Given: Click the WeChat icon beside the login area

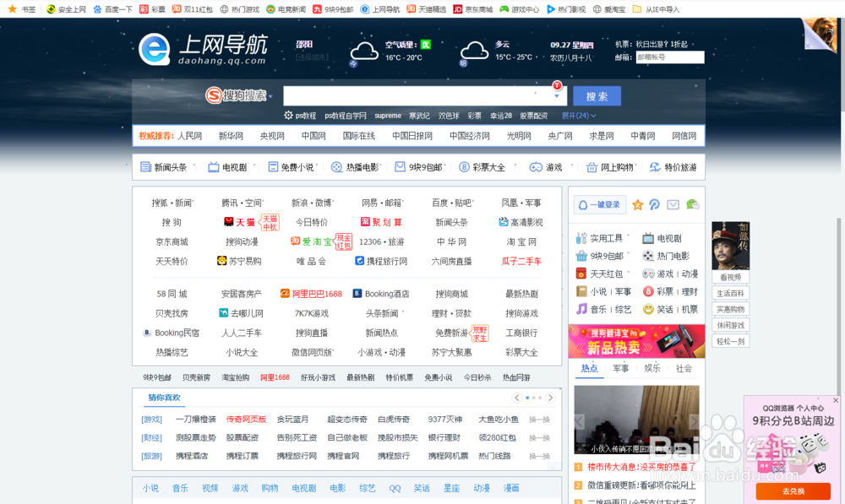Looking at the screenshot, I should [x=693, y=204].
